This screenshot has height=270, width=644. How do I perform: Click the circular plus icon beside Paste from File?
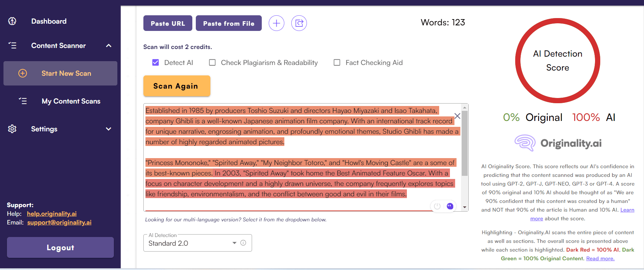(276, 23)
